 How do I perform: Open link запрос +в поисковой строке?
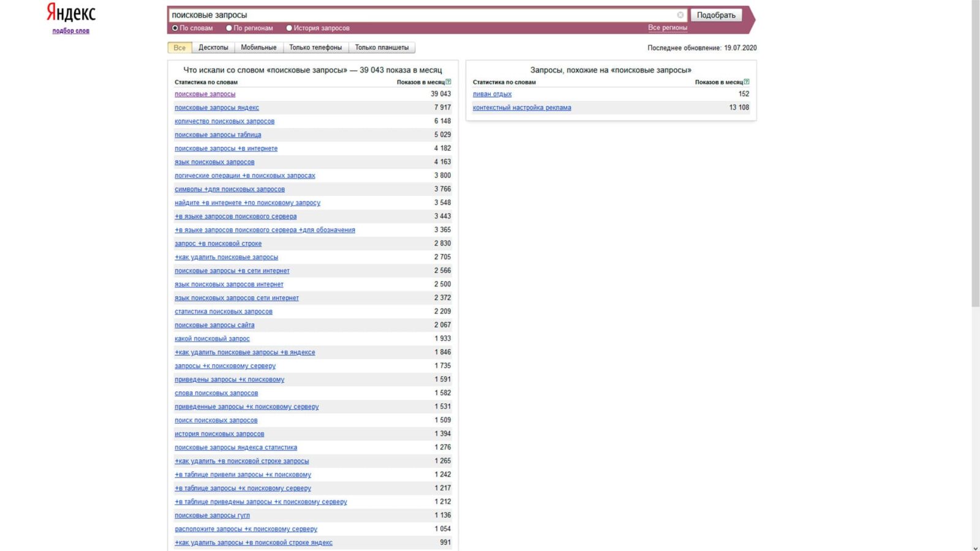(218, 244)
